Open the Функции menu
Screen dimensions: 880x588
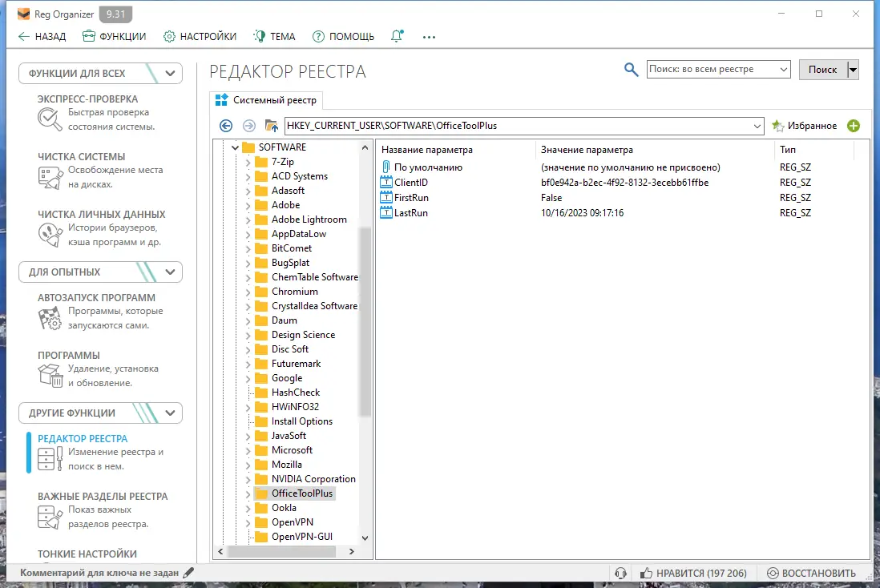pos(114,37)
